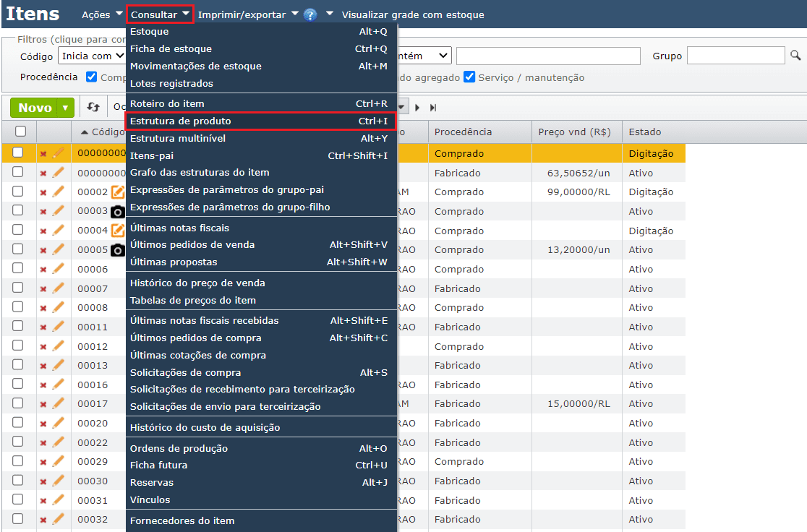Click the magnifier icon next to Grupo field
807x532 pixels.
point(795,56)
